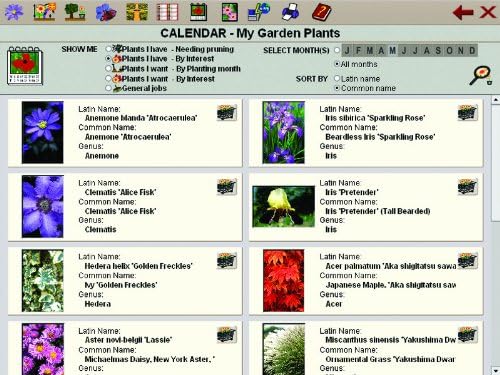Image resolution: width=500 pixels, height=375 pixels.
Task: Click shopping basket icon for Clematis 'Alice Fisk'
Action: (x=227, y=187)
